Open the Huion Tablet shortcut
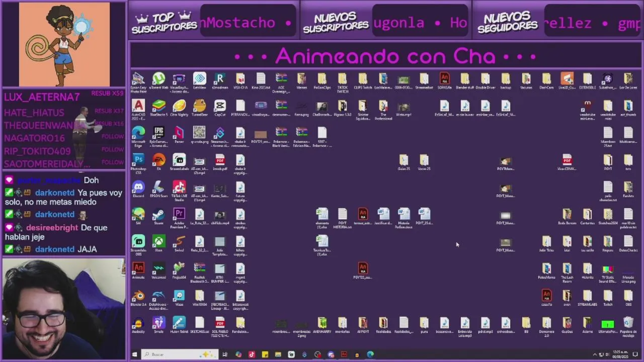Viewport: 644px width, 362px height. (x=179, y=326)
